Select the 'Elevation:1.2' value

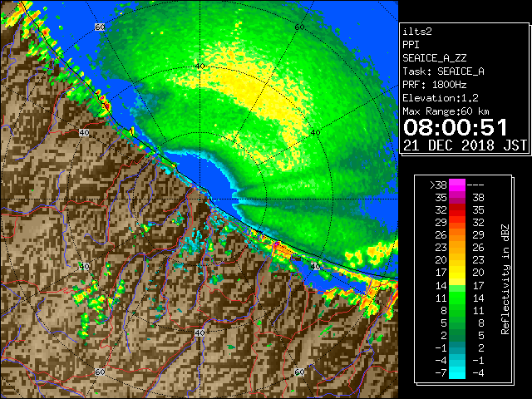pos(441,98)
